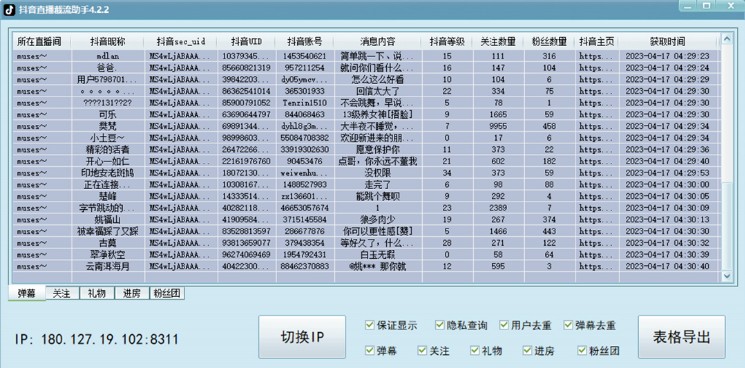The height and width of the screenshot is (368, 745).
Task: Click the 切换IP button
Action: click(x=302, y=337)
